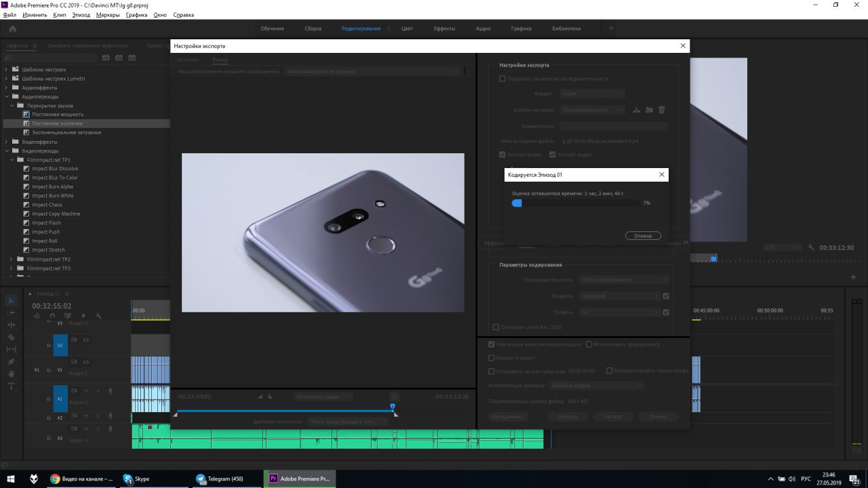Select the Ripple Edit tool
868x488 pixels.
[x=11, y=325]
